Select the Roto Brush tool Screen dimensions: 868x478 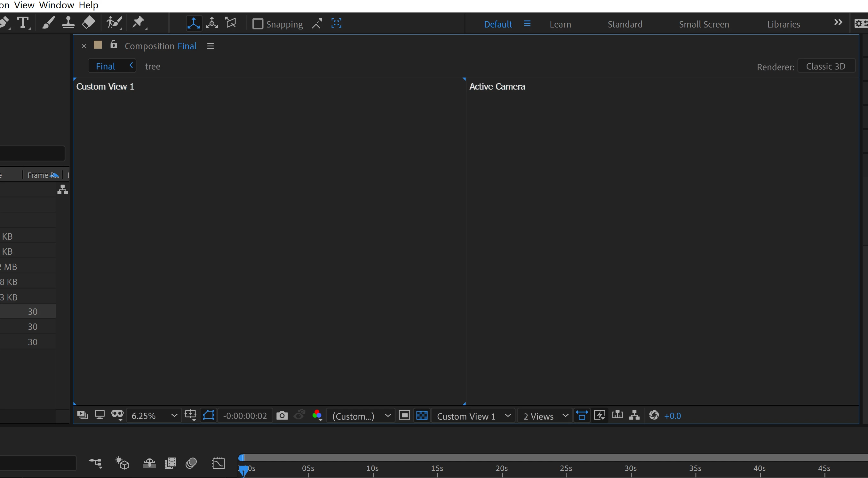[114, 23]
